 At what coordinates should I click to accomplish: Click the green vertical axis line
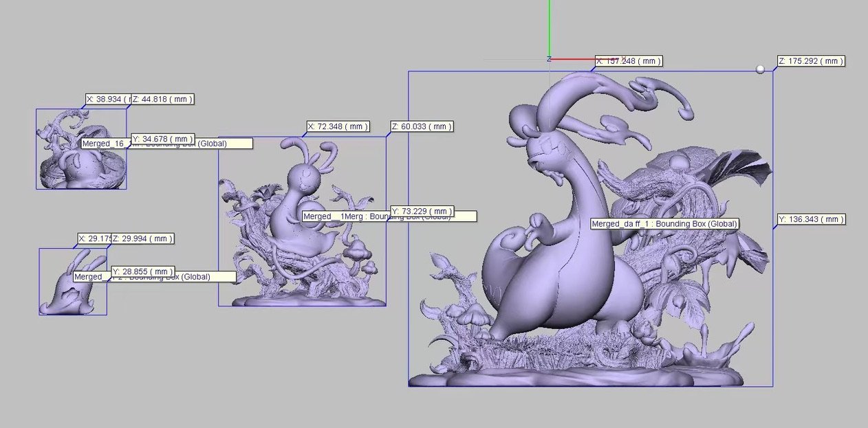[x=550, y=27]
